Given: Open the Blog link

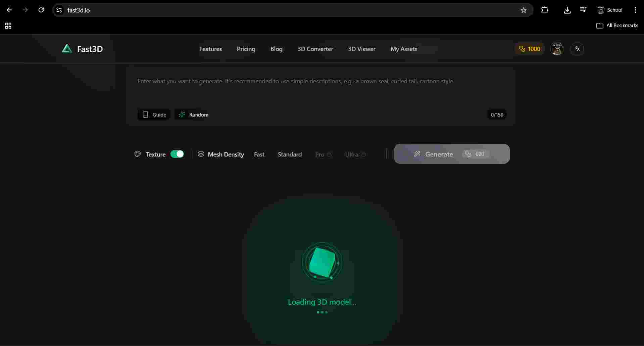Looking at the screenshot, I should (277, 49).
